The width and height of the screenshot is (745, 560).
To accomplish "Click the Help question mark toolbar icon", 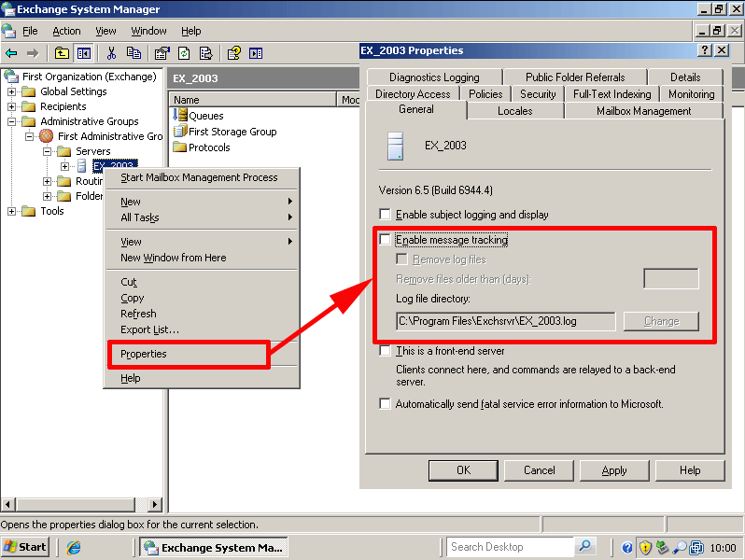I will (x=233, y=53).
